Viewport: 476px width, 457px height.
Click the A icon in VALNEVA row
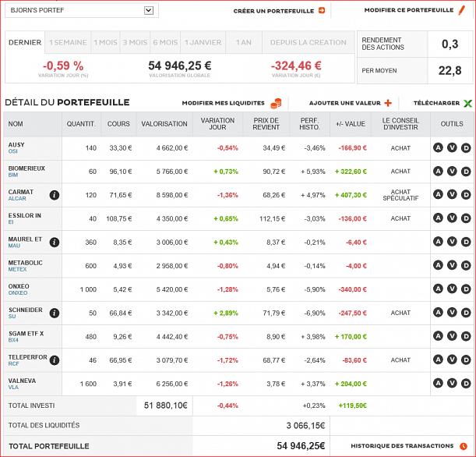click(x=438, y=383)
